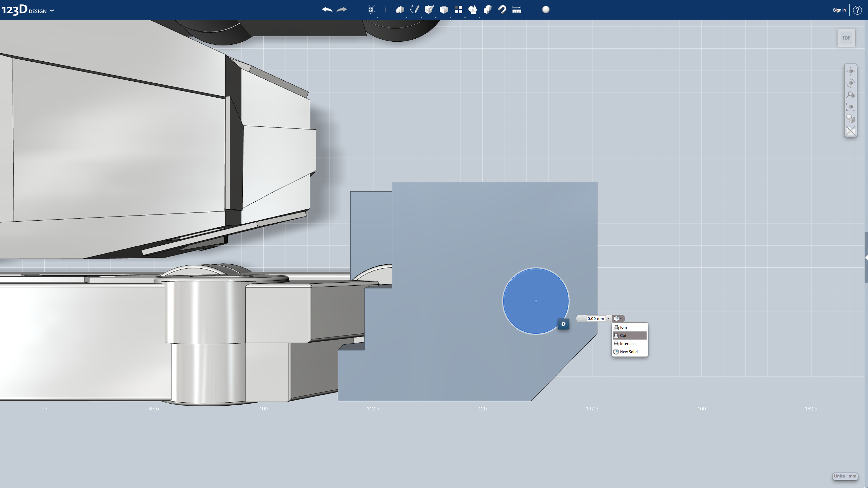Choose the Modify tool

tap(443, 10)
